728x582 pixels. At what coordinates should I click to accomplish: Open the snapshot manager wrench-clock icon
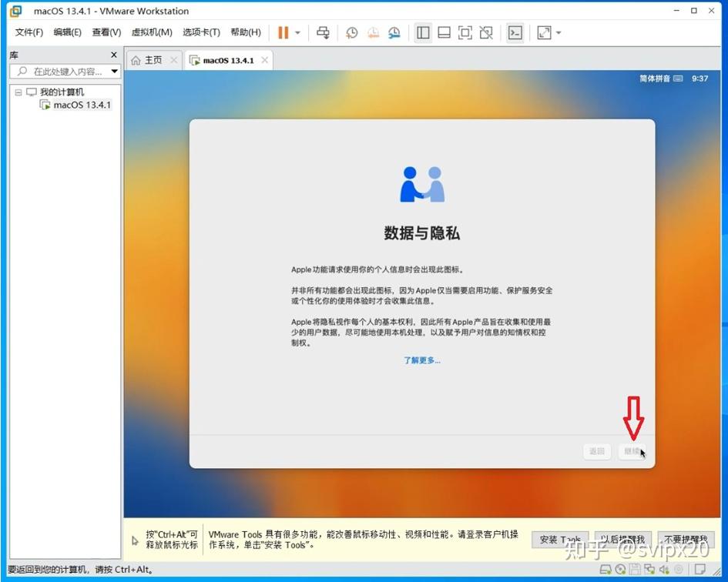point(394,32)
